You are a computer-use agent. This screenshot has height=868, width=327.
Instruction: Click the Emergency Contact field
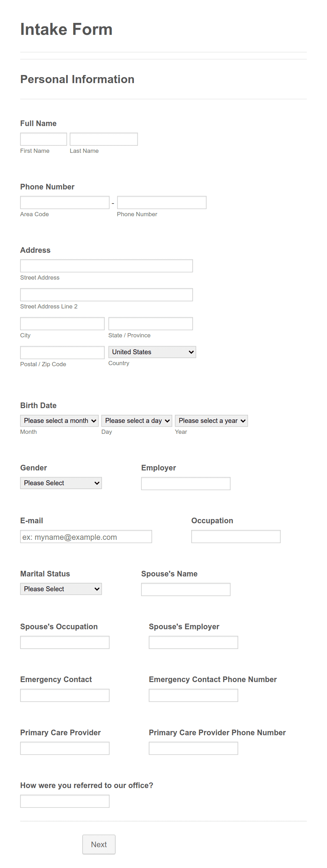[x=65, y=695]
